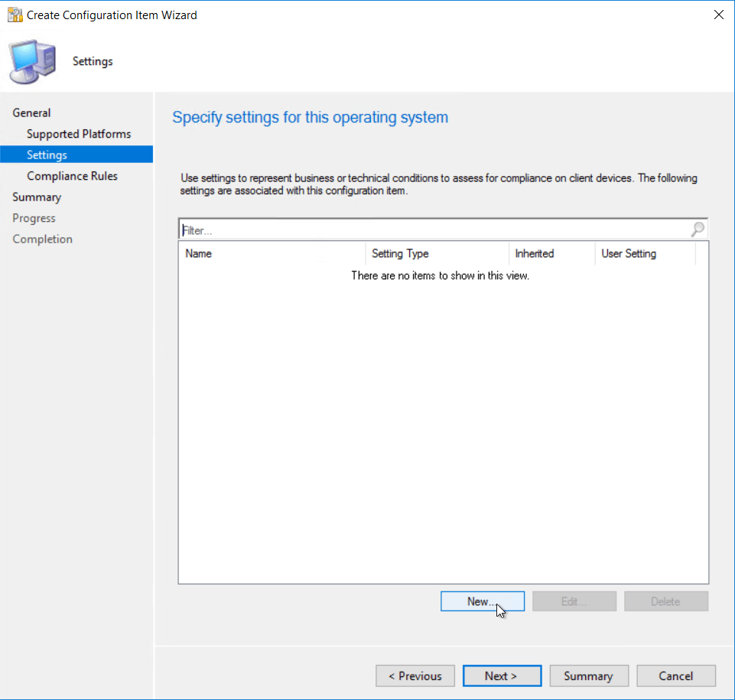The height and width of the screenshot is (700, 735).
Task: Click the Edit... button below the list
Action: pyautogui.click(x=574, y=601)
